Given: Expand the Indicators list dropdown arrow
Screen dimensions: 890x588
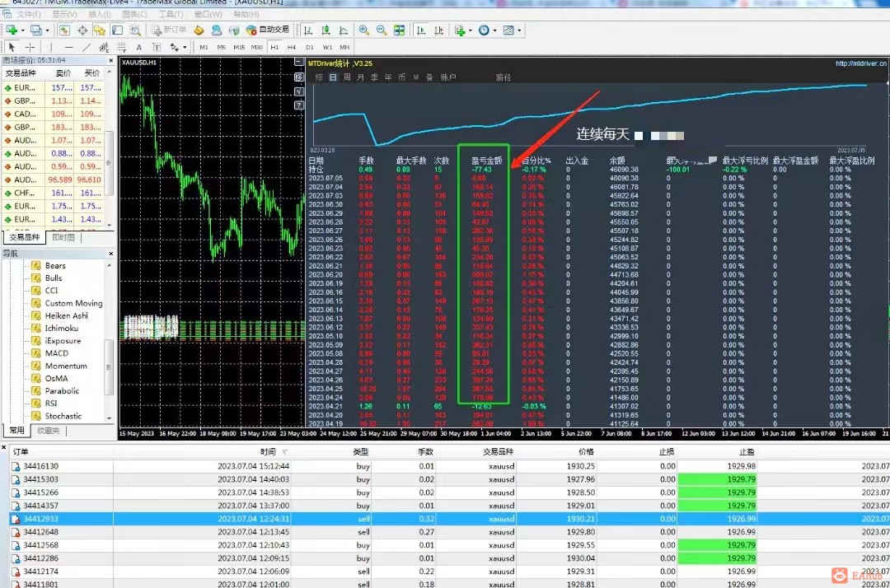Looking at the screenshot, I should [x=470, y=30].
